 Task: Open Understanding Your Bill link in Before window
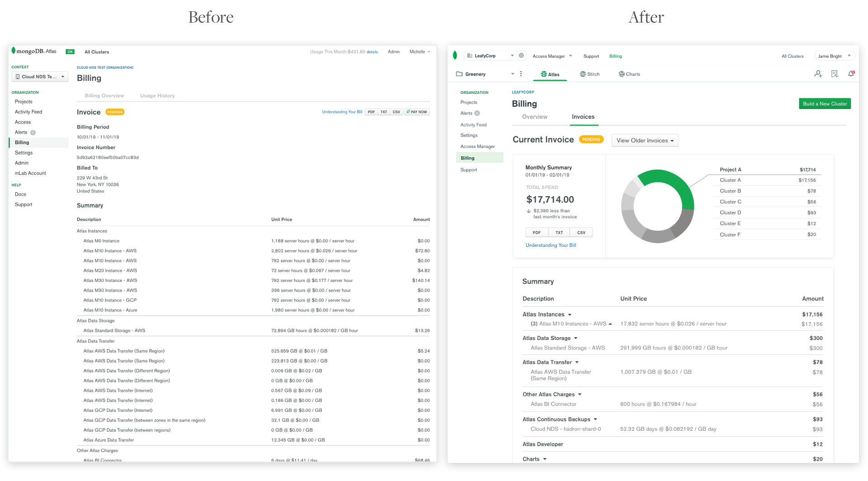[342, 112]
